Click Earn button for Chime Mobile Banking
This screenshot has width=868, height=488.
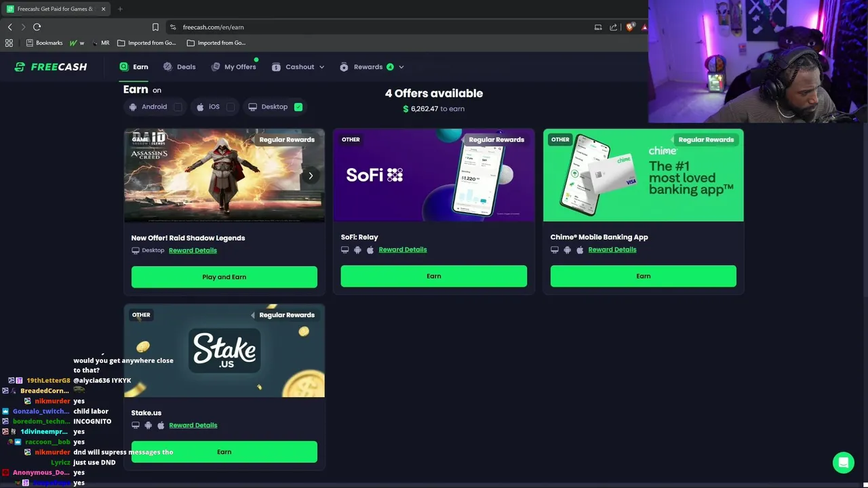644,276
